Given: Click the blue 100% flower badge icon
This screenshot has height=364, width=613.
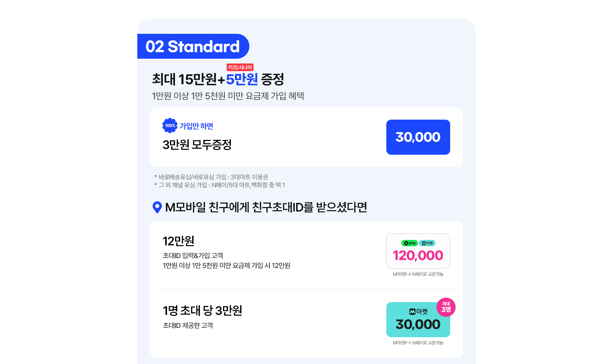Looking at the screenshot, I should point(170,126).
